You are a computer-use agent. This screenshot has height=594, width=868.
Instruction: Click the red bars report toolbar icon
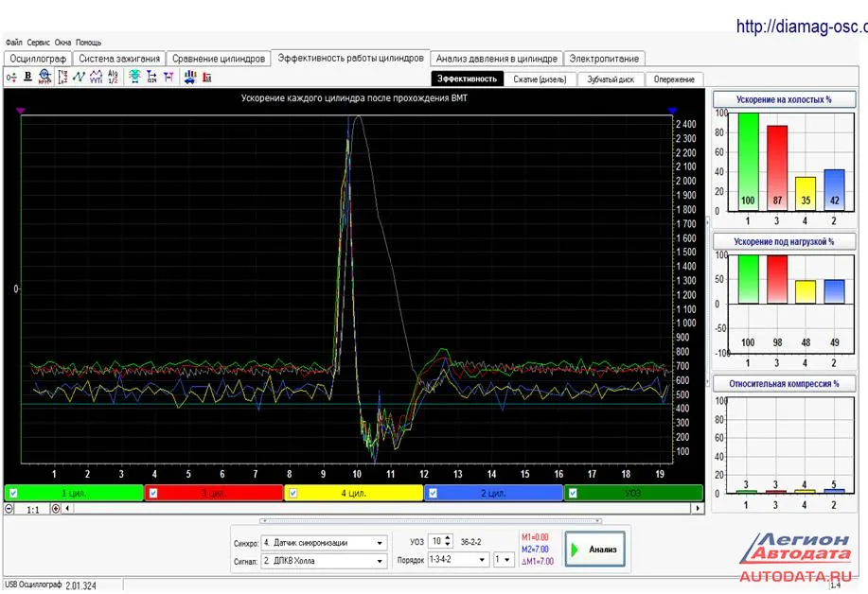coord(207,77)
